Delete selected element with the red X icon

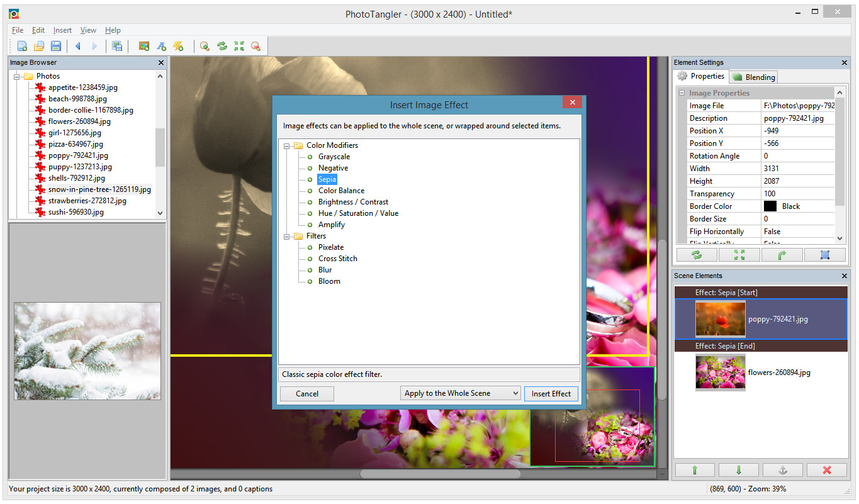point(827,469)
